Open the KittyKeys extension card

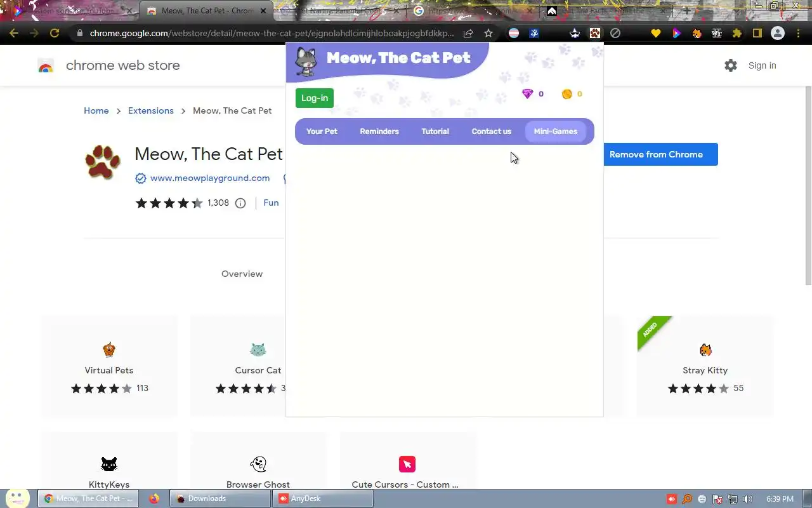(109, 460)
